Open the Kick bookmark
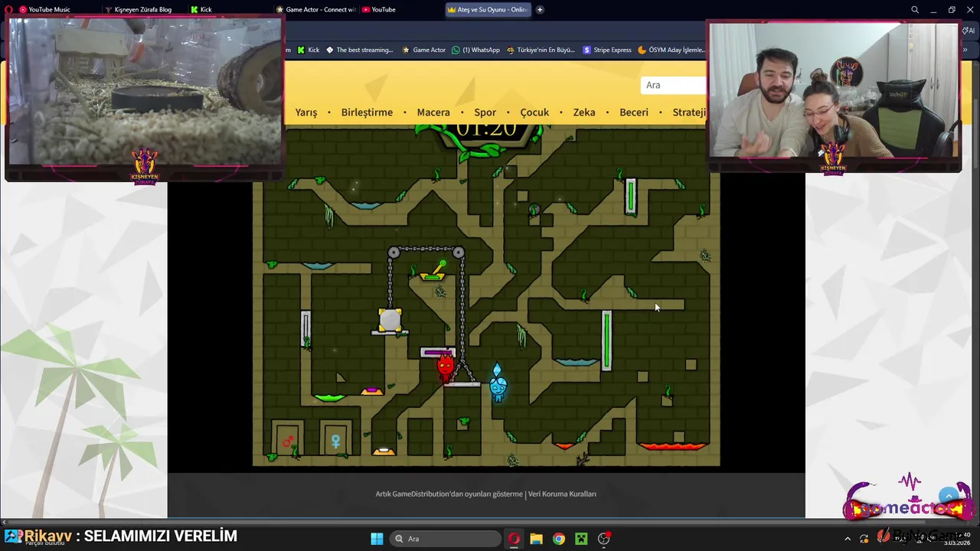 (308, 50)
